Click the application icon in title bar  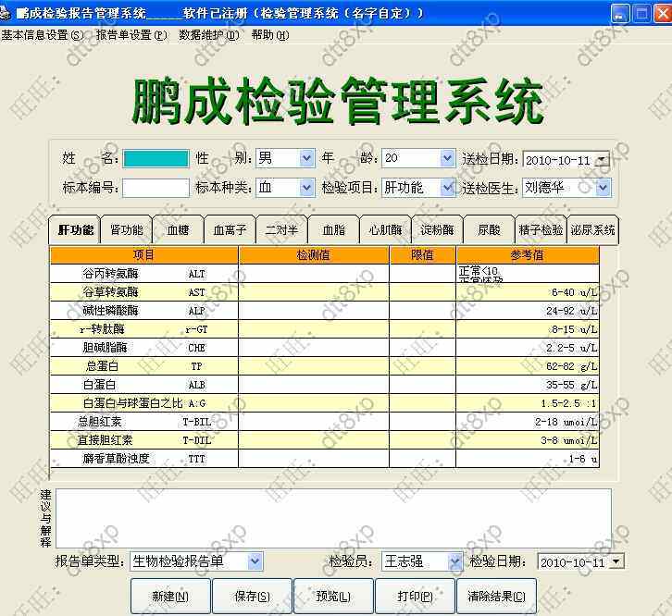coord(5,13)
